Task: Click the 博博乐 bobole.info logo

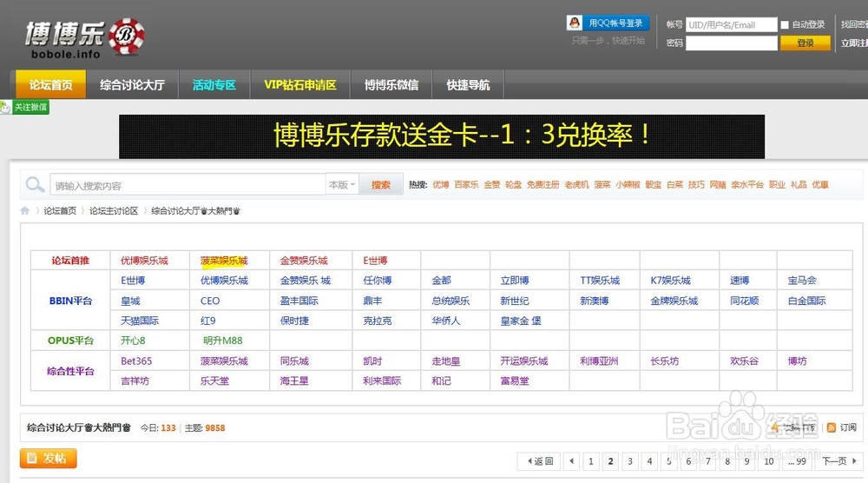Action: pyautogui.click(x=85, y=39)
